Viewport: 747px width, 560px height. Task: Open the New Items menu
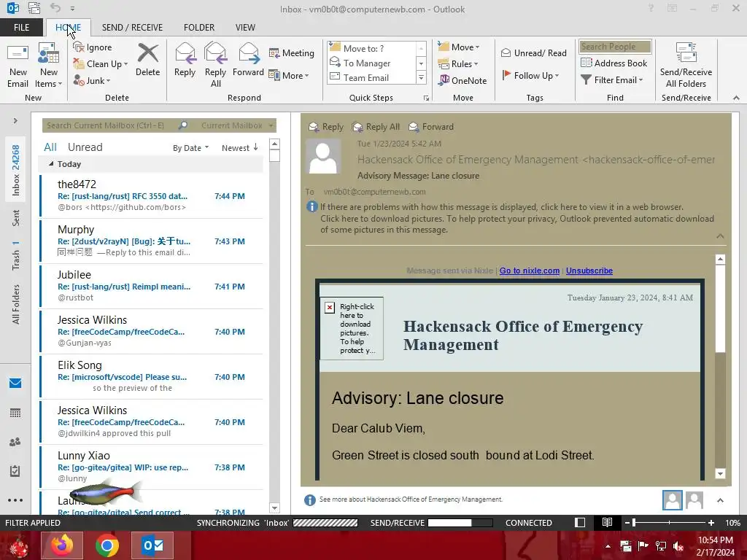[x=49, y=66]
